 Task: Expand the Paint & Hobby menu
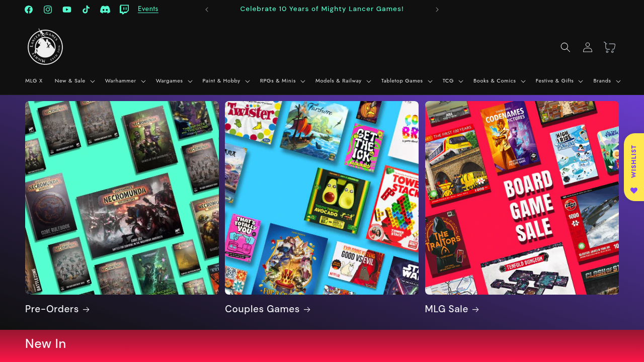226,81
